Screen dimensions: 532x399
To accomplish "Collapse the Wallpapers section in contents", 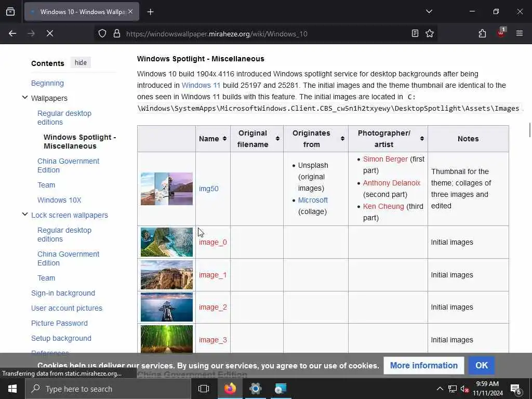I will click(x=25, y=97).
